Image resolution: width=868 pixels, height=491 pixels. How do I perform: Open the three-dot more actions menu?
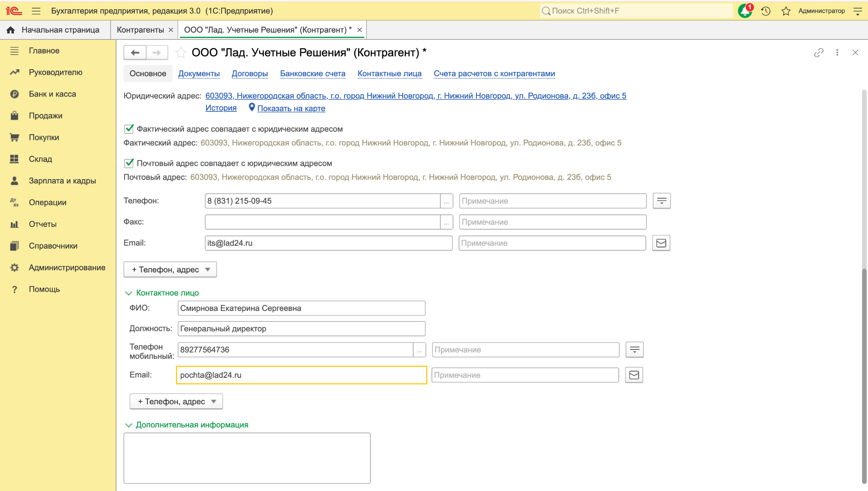pyautogui.click(x=837, y=53)
